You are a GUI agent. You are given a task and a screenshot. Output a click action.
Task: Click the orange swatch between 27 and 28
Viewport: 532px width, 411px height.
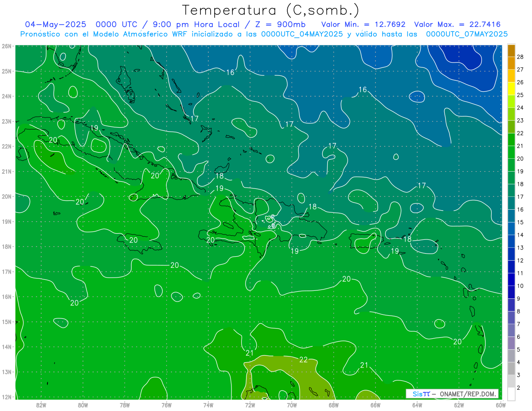(511, 63)
